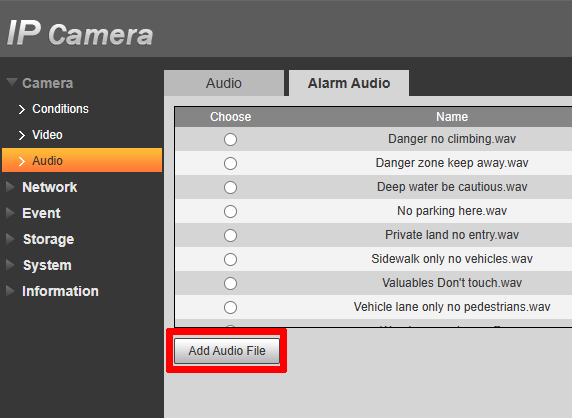Choose Sidewalk only no vehicles.wav radio button
The height and width of the screenshot is (418, 572).
click(230, 259)
